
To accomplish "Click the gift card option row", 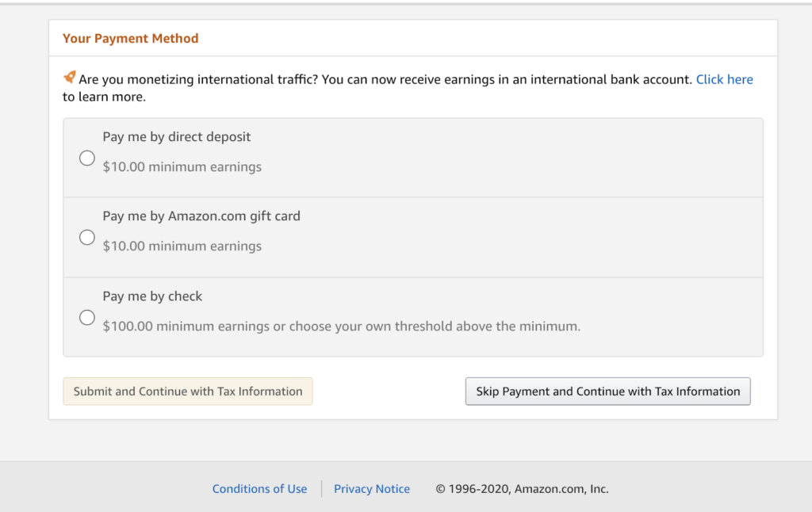I will tap(412, 236).
